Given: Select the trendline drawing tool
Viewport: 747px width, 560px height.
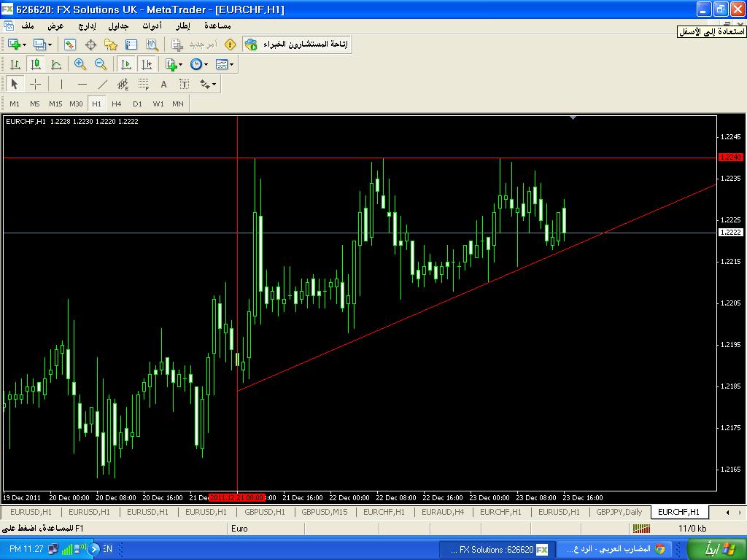Looking at the screenshot, I should coord(102,85).
